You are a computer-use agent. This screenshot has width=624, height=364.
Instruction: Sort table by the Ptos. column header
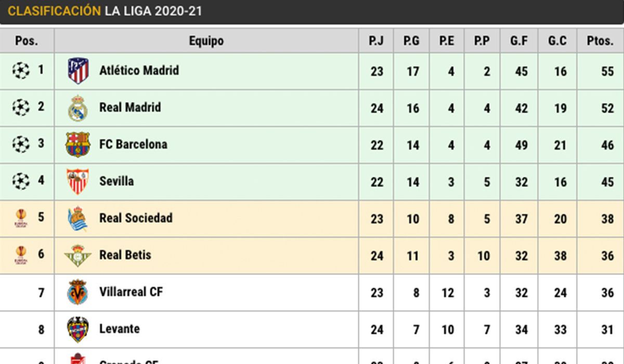[600, 41]
